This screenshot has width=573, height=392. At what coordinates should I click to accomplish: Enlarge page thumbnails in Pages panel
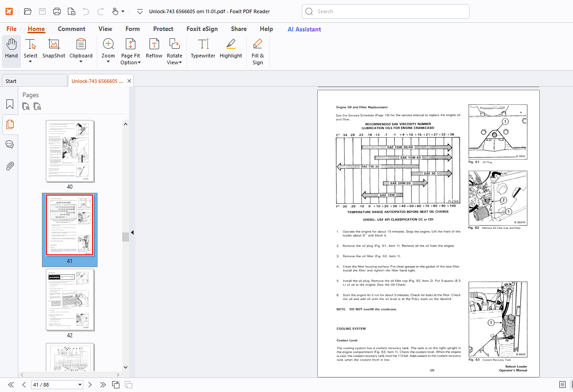tap(26, 107)
